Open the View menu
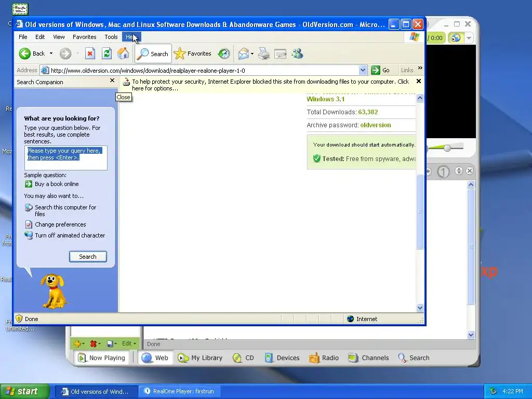The width and height of the screenshot is (532, 399). point(59,37)
